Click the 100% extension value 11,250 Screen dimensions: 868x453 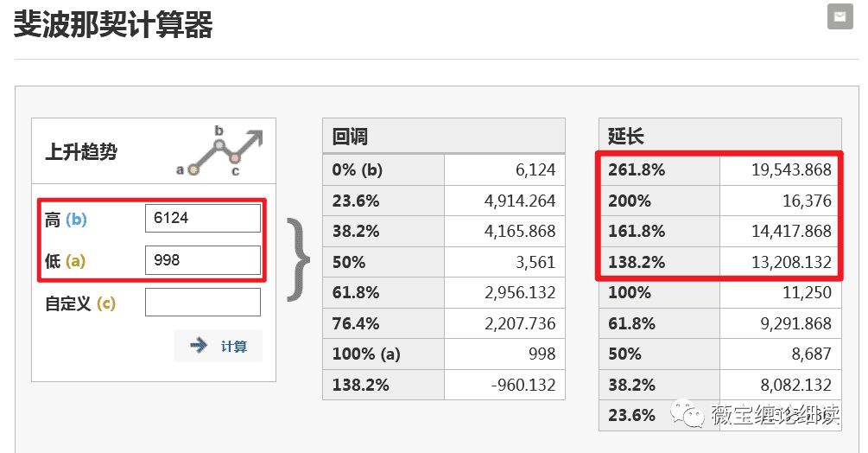click(807, 292)
